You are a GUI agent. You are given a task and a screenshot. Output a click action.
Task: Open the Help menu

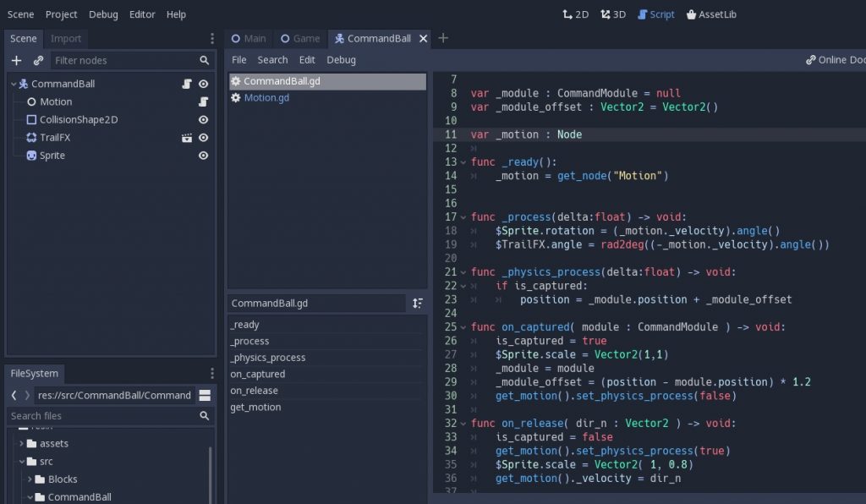click(x=176, y=14)
